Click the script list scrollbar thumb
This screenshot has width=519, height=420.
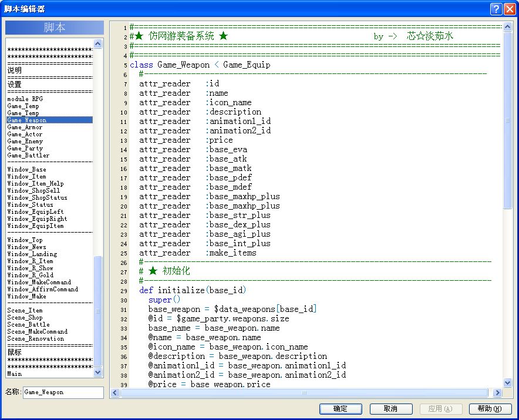[97, 311]
